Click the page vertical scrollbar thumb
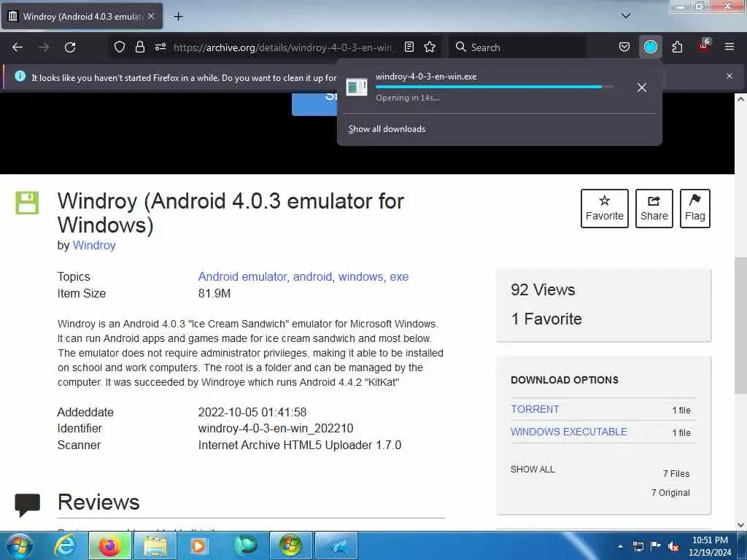747x560 pixels. tap(740, 325)
